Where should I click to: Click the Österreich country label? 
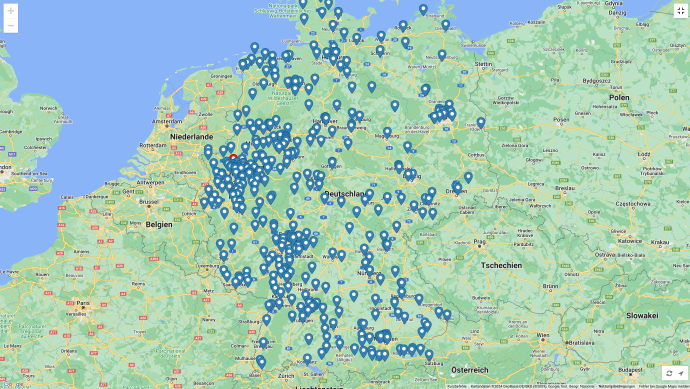coord(470,370)
